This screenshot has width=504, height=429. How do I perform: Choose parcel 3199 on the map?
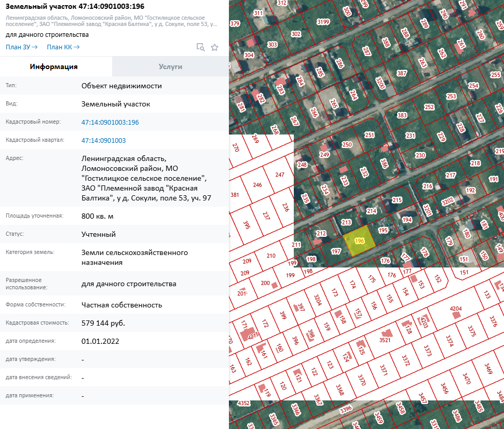323,21
